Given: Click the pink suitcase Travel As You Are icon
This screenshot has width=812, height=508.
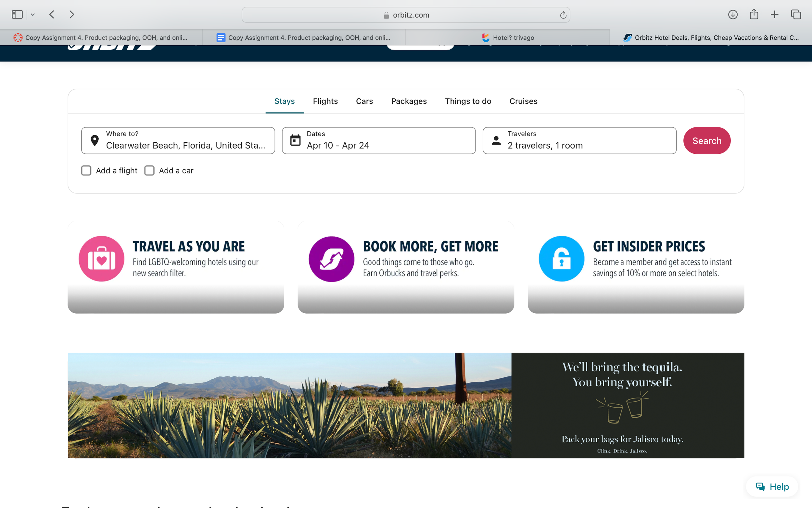Looking at the screenshot, I should [x=101, y=258].
